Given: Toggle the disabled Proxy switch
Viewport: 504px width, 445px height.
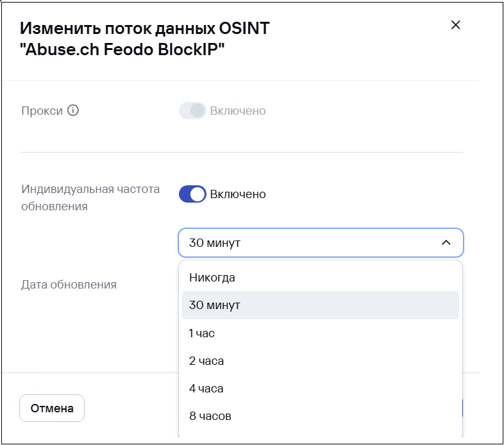Looking at the screenshot, I should pyautogui.click(x=192, y=110).
